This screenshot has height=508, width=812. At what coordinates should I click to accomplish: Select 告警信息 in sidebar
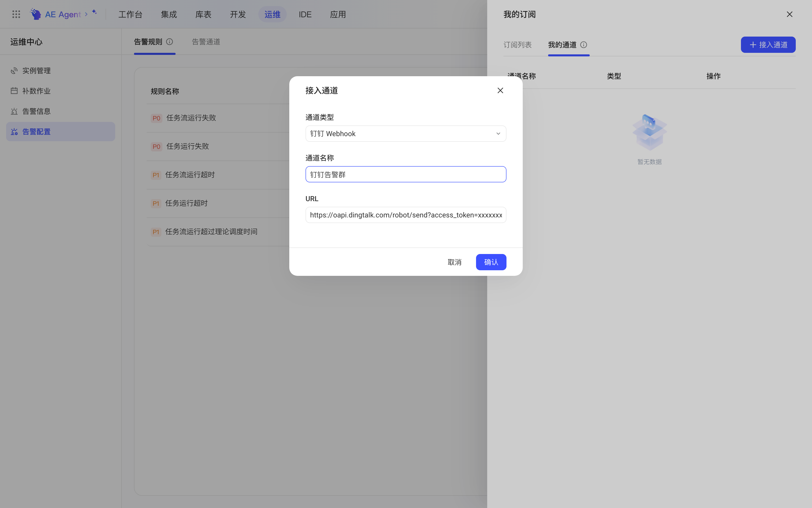60,111
